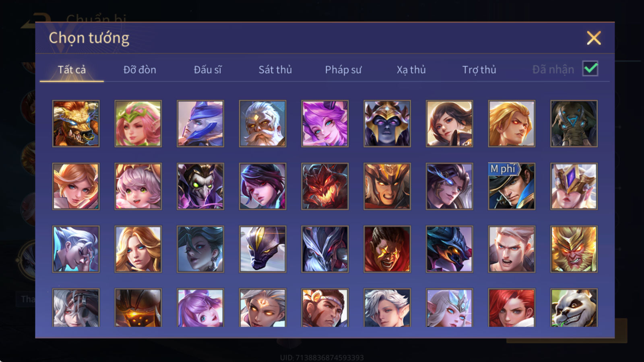
Task: Select the bull-headed hero portrait
Action: (x=76, y=123)
